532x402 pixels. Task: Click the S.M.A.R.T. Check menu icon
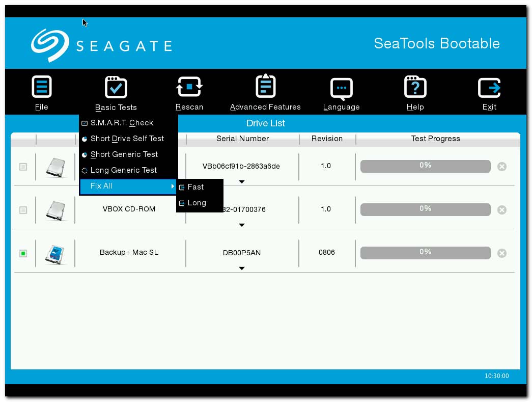(x=85, y=123)
